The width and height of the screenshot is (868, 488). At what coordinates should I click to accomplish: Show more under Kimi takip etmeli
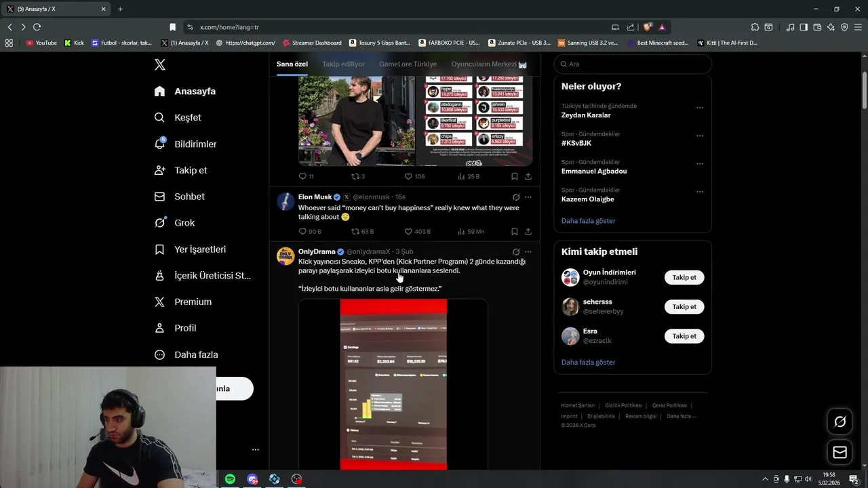coord(588,363)
